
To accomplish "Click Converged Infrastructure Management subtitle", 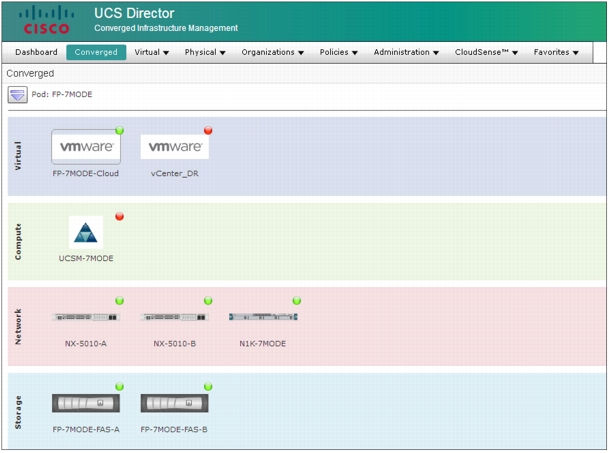I will (x=166, y=28).
